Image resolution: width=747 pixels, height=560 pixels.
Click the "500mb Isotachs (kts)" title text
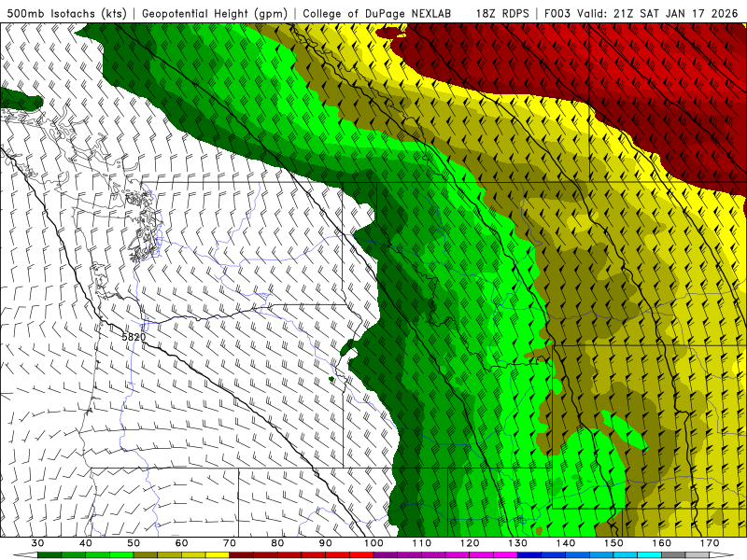[66, 13]
